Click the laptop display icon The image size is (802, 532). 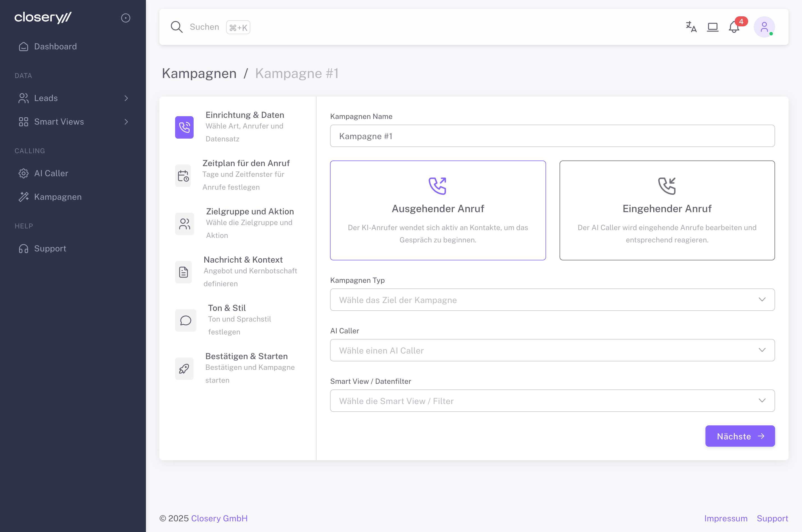(712, 27)
